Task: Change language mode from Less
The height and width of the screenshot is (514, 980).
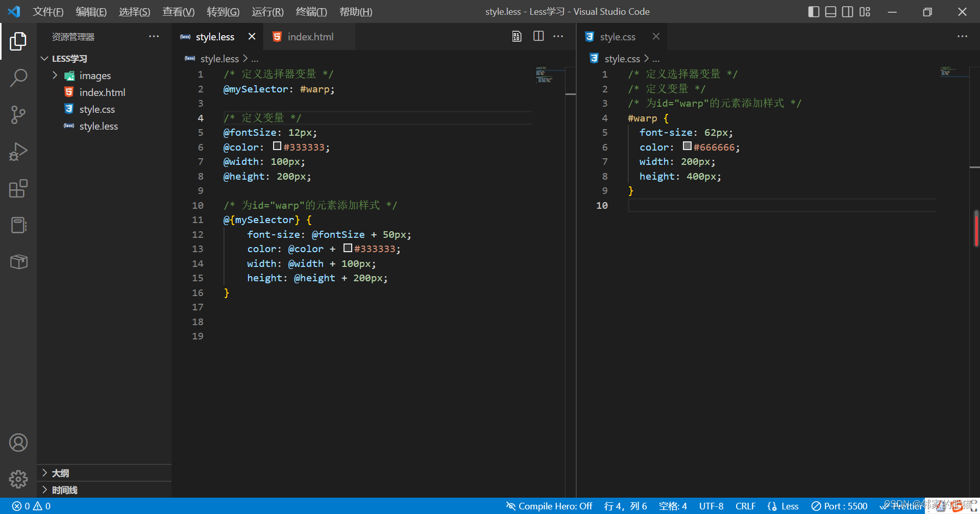Action: pos(790,506)
